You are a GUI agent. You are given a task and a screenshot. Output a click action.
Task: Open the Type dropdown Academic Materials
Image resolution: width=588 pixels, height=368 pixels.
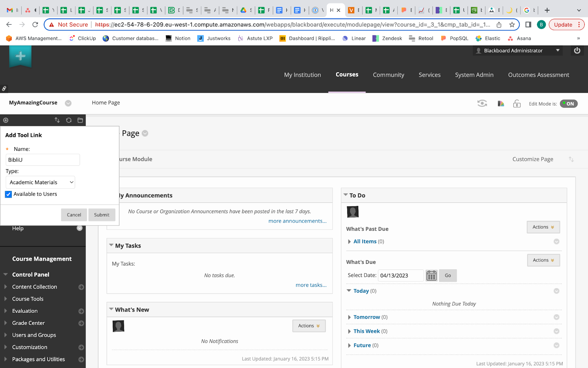[x=40, y=183]
